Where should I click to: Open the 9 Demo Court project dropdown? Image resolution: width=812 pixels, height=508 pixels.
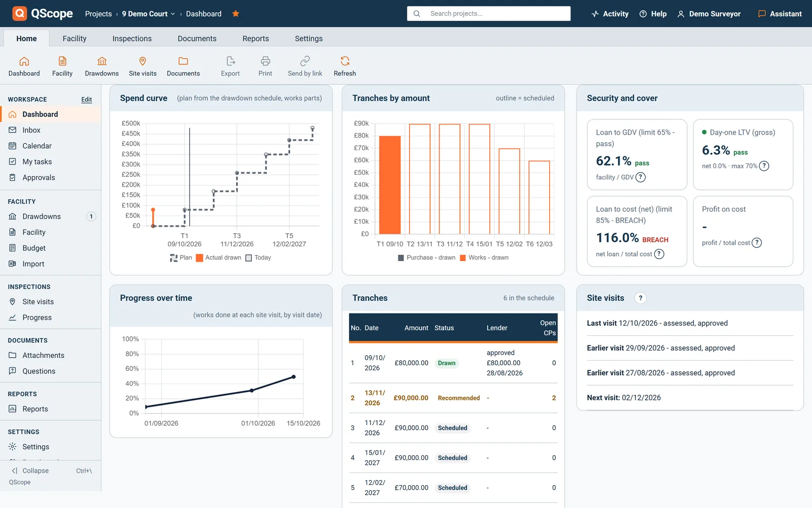click(x=148, y=14)
